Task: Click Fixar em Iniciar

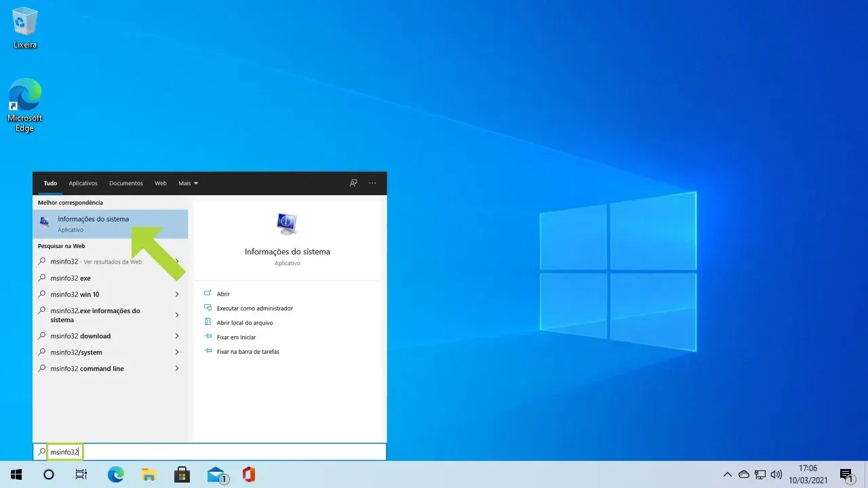Action: coord(236,337)
